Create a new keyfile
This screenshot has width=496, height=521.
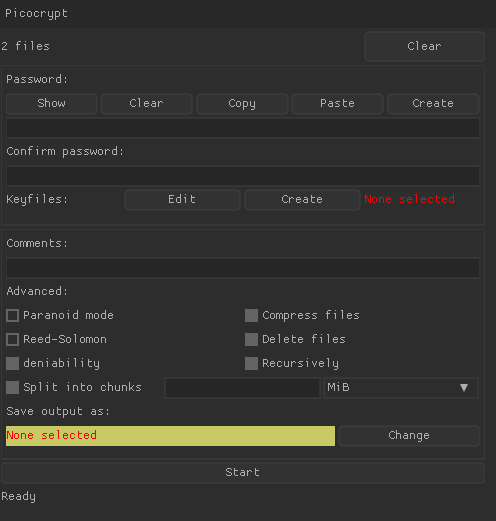pos(302,200)
